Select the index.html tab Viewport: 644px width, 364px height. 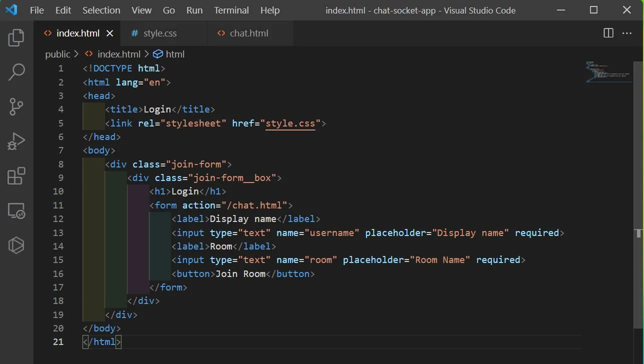pos(78,33)
